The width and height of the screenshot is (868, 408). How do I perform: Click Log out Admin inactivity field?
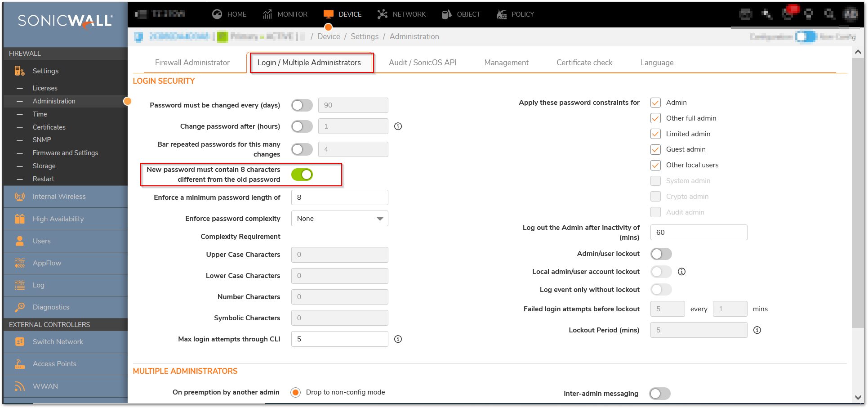coord(699,233)
